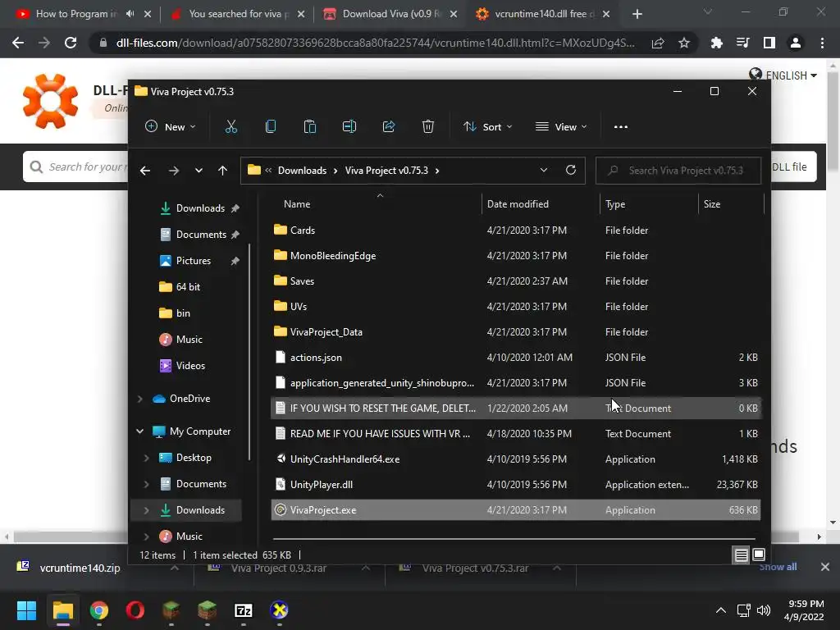This screenshot has height=630, width=840.
Task: Open the View dropdown
Action: (561, 127)
